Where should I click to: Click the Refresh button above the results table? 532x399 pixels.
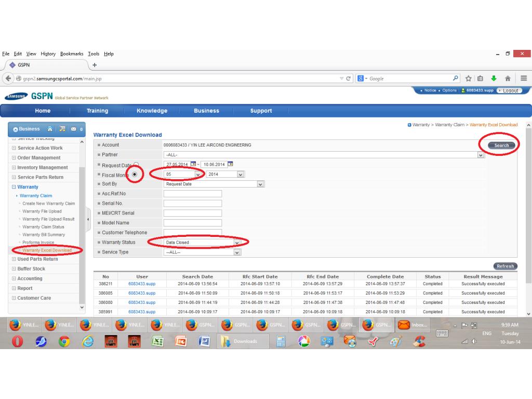coord(505,266)
